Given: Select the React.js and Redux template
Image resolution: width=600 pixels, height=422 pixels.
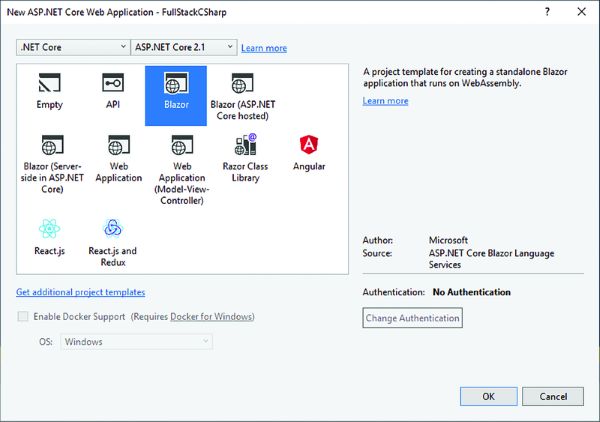Looking at the screenshot, I should 113,230.
